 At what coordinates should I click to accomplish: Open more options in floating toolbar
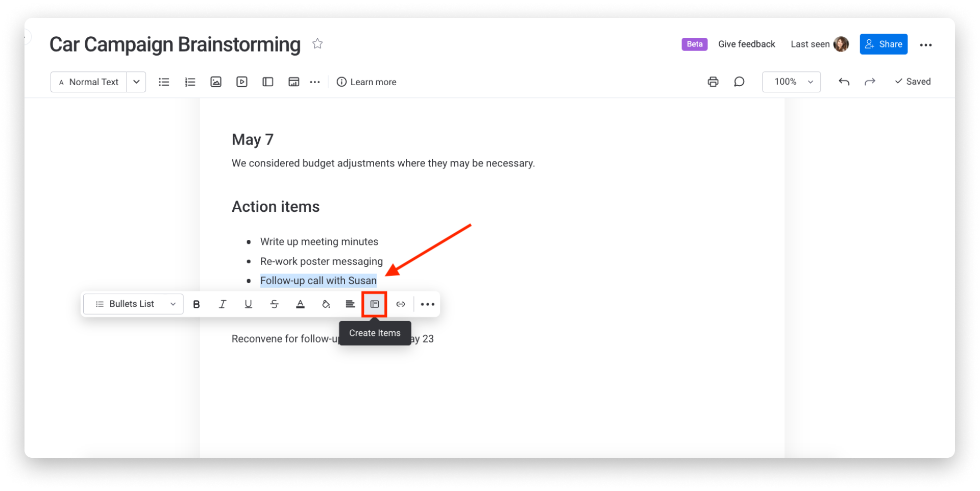coord(428,304)
